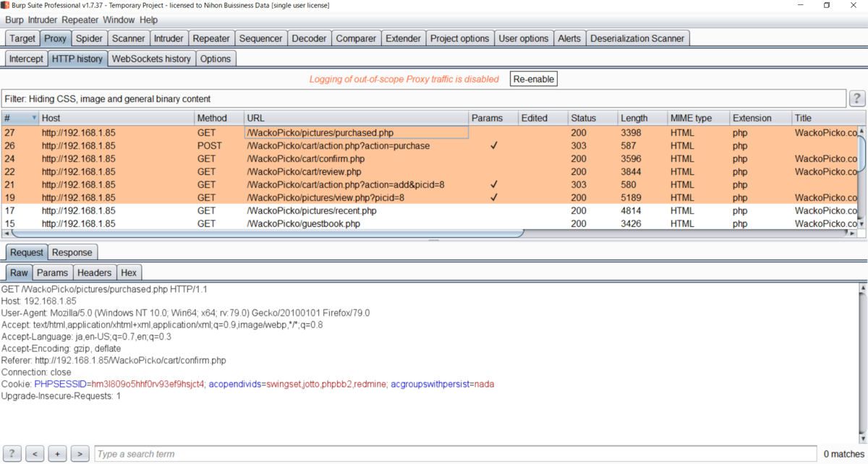The height and width of the screenshot is (464, 868).
Task: Select the Request tab
Action: pos(27,252)
